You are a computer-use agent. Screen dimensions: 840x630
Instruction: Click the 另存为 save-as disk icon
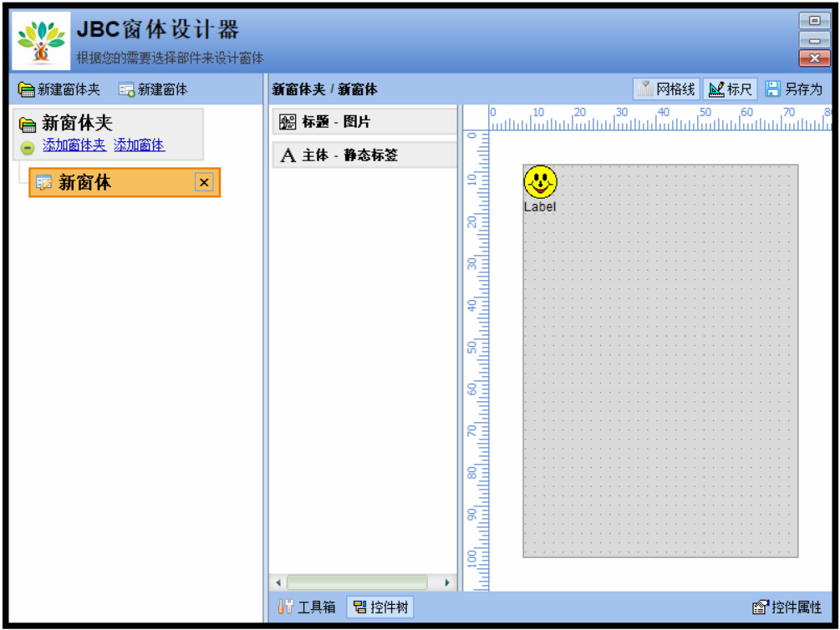pyautogui.click(x=772, y=89)
